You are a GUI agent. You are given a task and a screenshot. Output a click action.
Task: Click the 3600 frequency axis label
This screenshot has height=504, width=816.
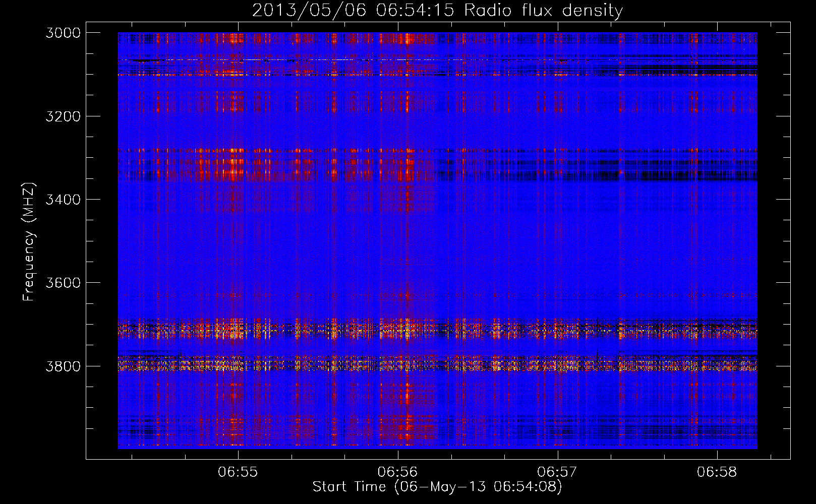(x=63, y=283)
